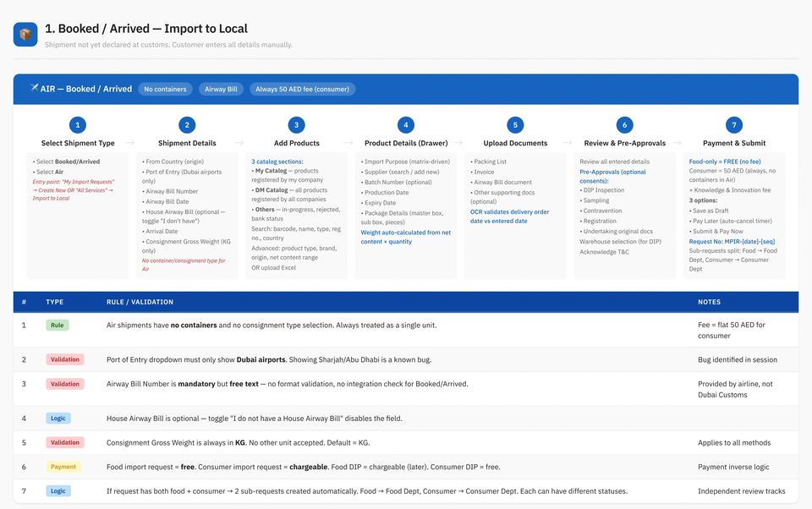Select the Airway Bill pill
This screenshot has width=812, height=509.
click(221, 89)
